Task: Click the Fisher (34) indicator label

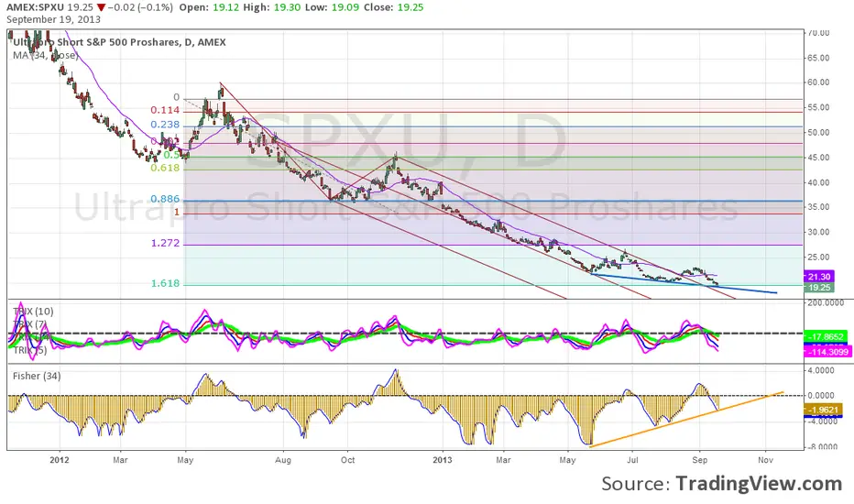Action: [37, 377]
